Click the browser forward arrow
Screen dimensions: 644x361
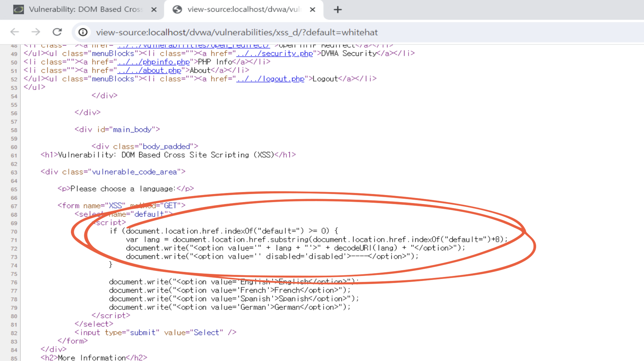coord(36,32)
